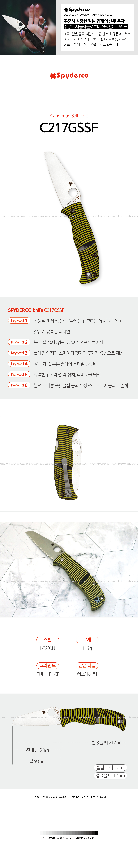The width and height of the screenshot is (138, 868).
Task: Select the 잠금 타입 spec label
Action: pos(87,665)
